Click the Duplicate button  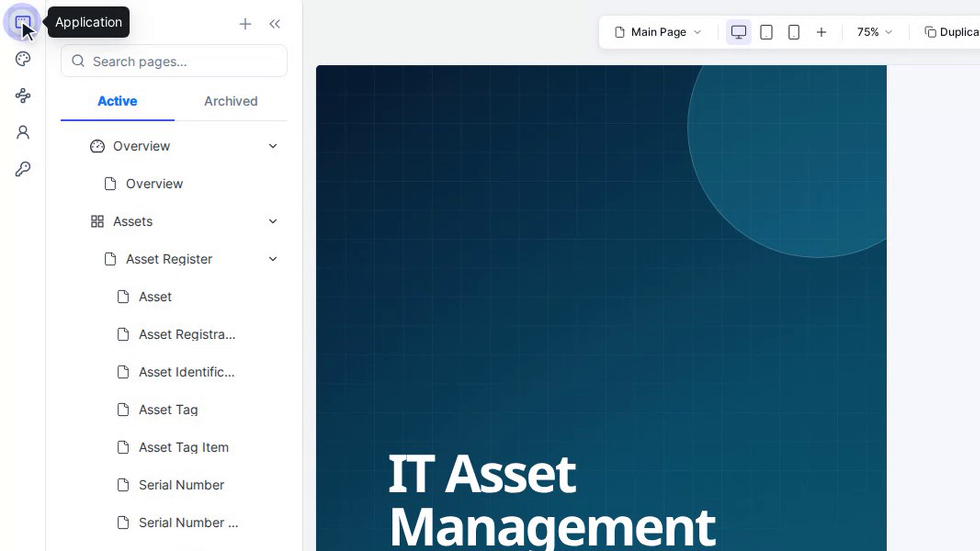(x=952, y=32)
